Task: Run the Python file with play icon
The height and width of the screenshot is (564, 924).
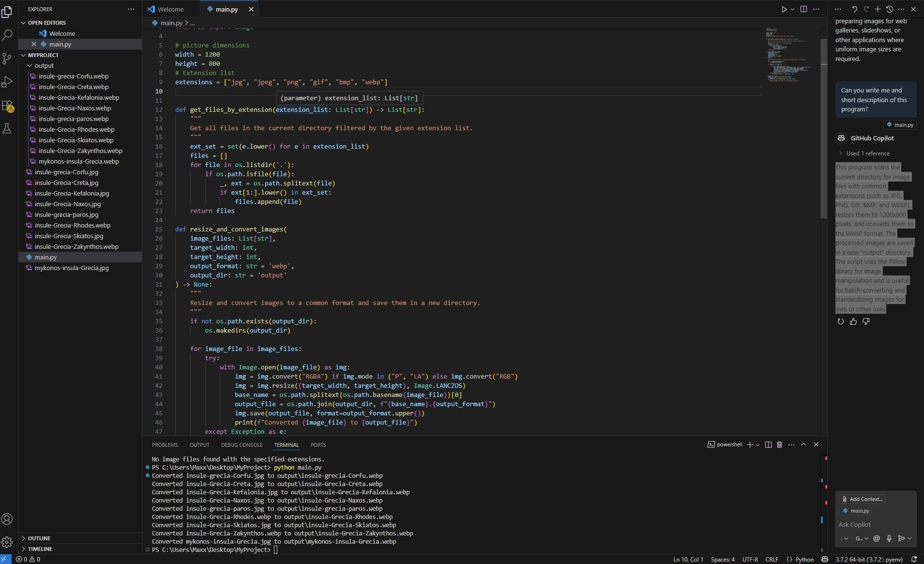Action: point(784,9)
